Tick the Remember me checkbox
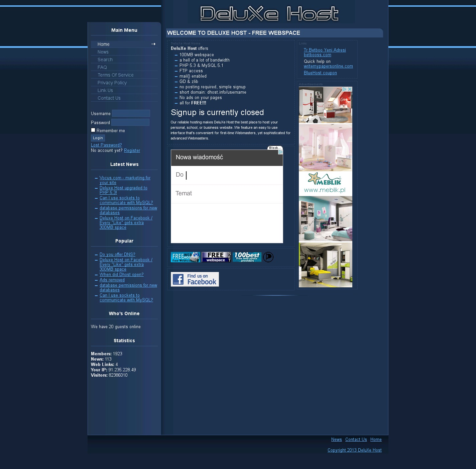 [93, 130]
